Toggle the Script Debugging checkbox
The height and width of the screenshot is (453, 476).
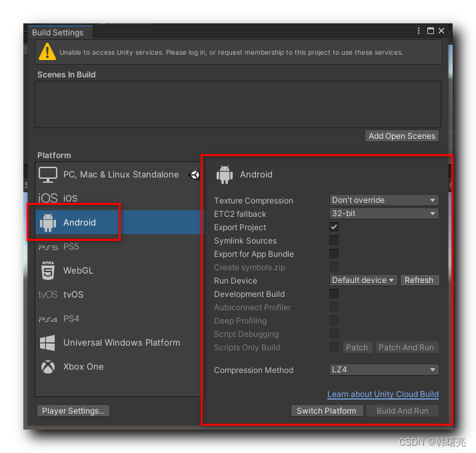coord(334,334)
